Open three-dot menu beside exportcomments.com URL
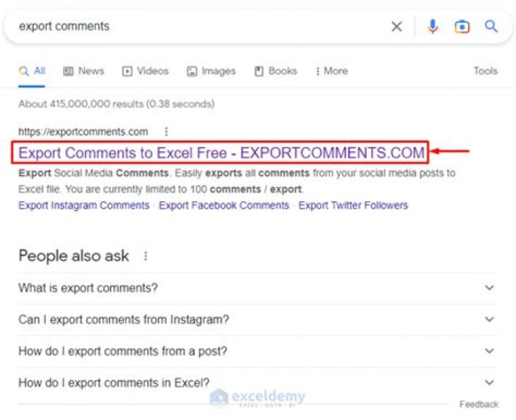516x420 pixels. [166, 132]
